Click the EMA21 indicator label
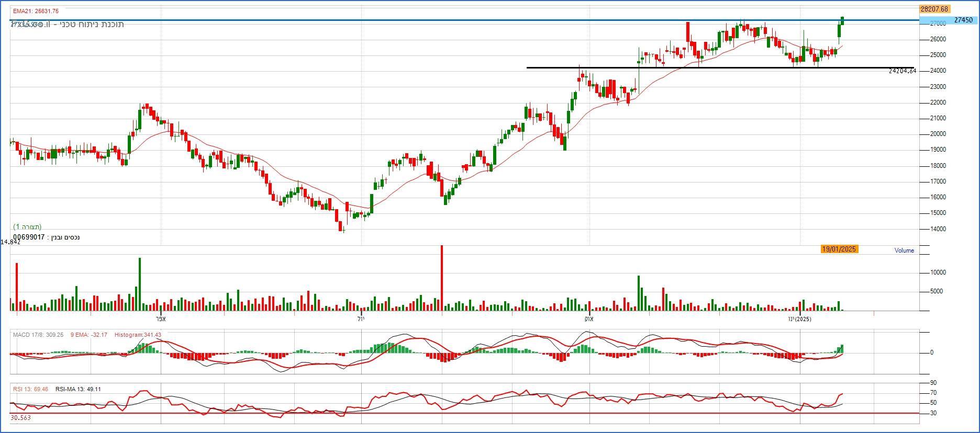 pos(36,11)
